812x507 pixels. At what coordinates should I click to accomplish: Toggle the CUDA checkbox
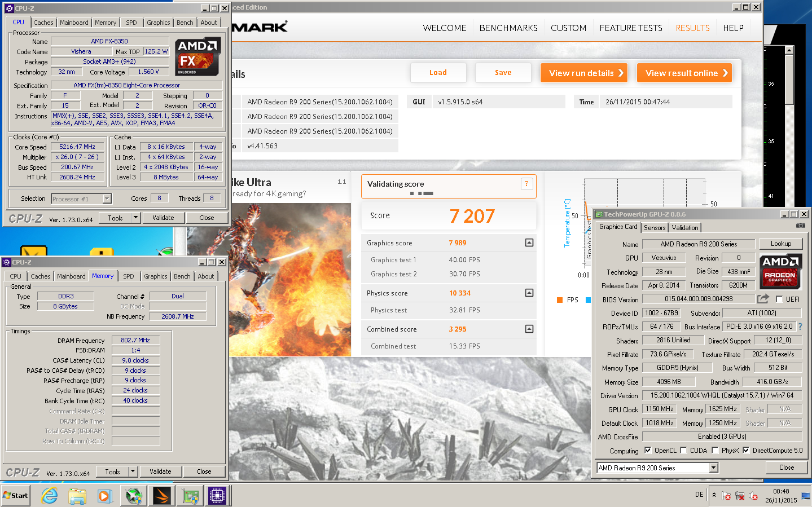(683, 450)
